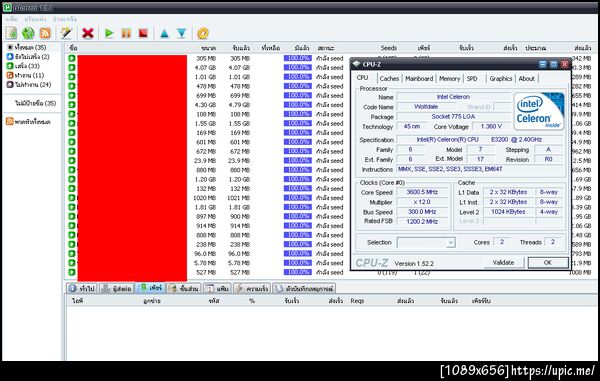
Task: Click the Move Down Queue arrow
Action: [x=181, y=34]
